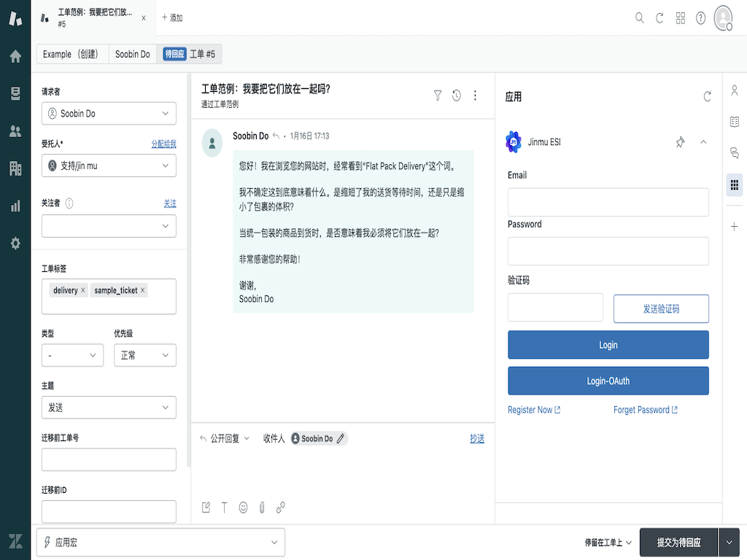Open the knowledge book panel on right edge
747x560 pixels.
(x=735, y=121)
